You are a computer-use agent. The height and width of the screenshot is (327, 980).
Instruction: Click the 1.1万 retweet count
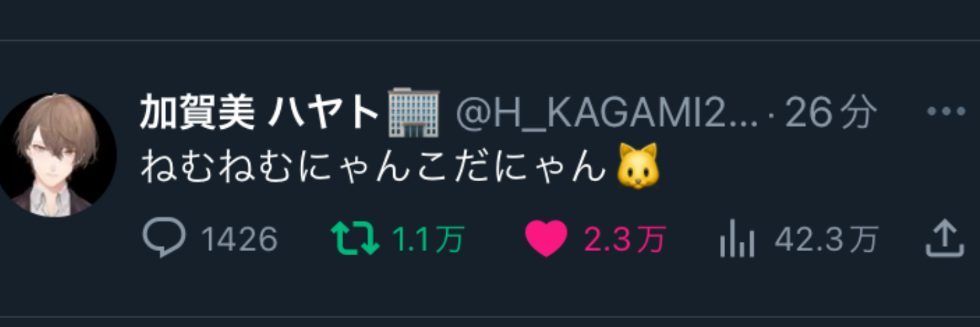pos(427,240)
